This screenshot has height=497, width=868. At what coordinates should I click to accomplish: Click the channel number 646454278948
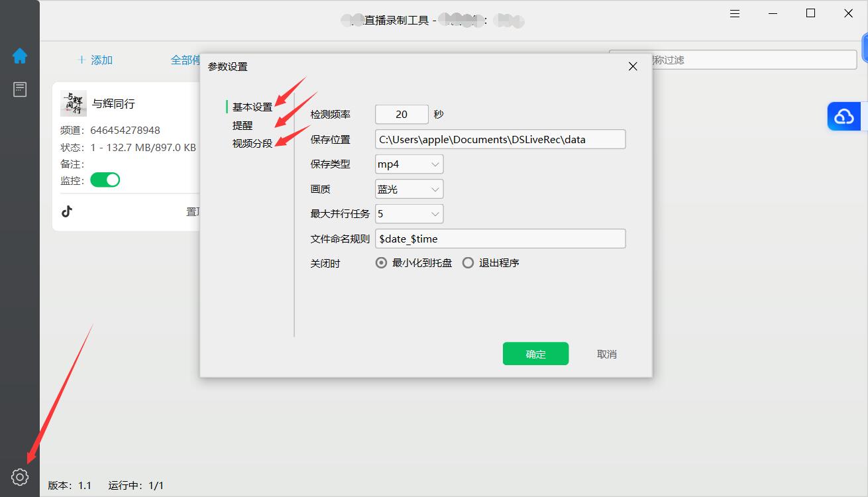click(x=125, y=130)
